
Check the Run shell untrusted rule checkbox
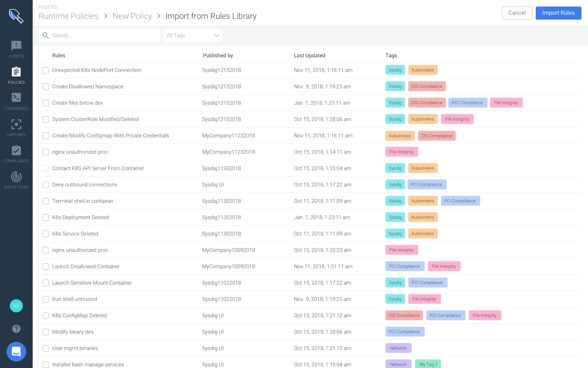click(46, 299)
